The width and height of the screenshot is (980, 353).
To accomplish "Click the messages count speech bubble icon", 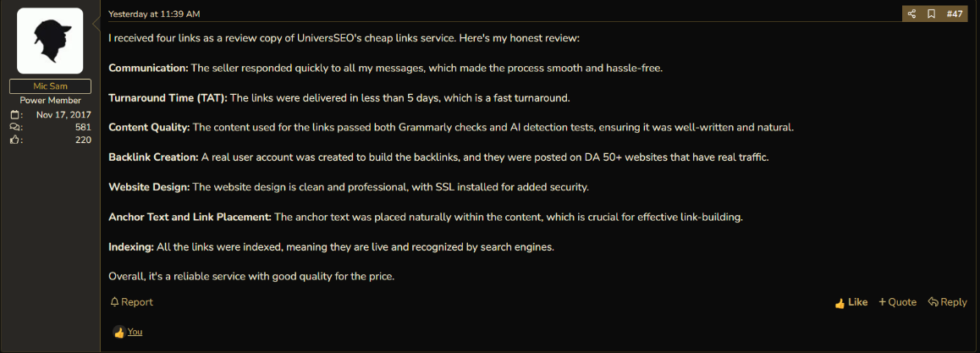I will (x=15, y=128).
